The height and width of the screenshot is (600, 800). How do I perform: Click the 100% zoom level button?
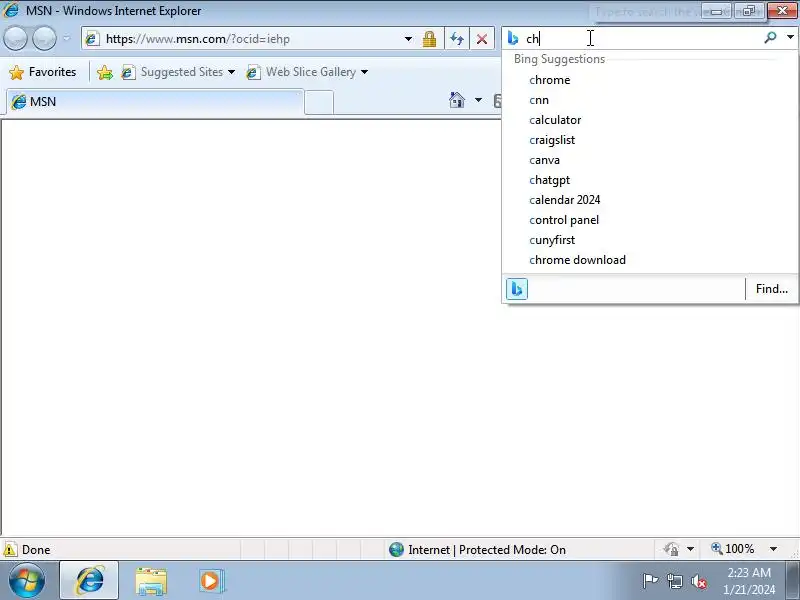(x=733, y=549)
